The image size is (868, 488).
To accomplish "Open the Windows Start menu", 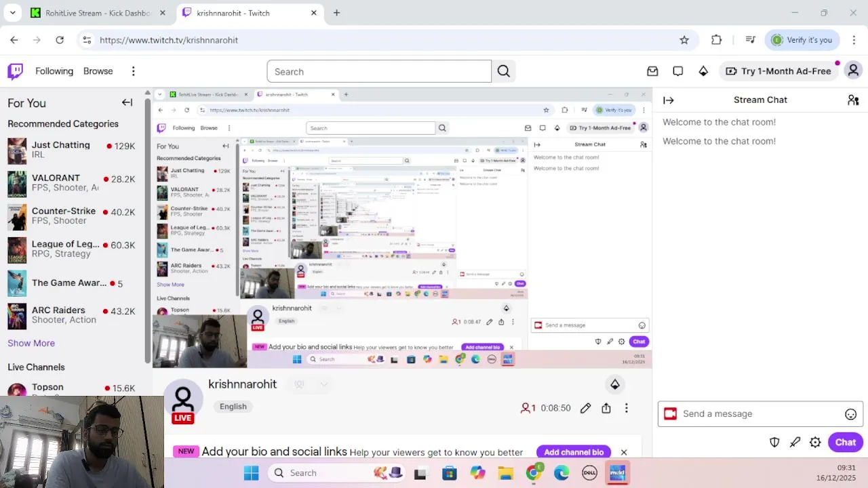I will [251, 473].
